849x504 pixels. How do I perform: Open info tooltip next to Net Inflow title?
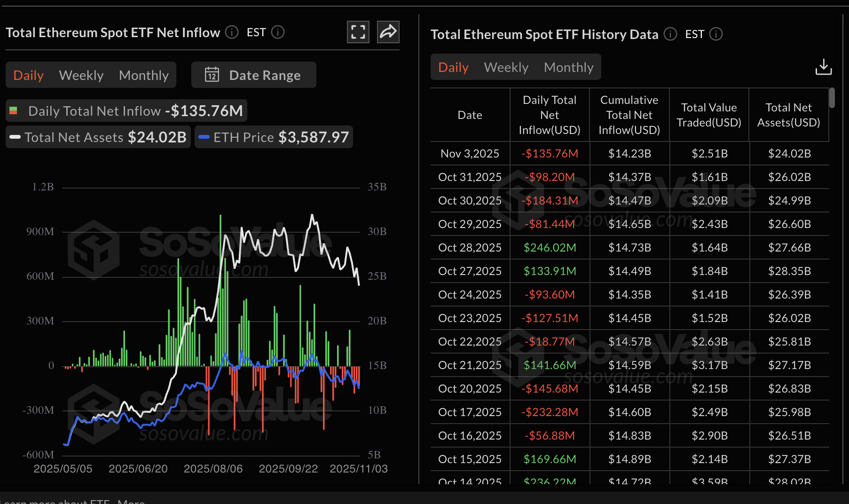(x=231, y=32)
